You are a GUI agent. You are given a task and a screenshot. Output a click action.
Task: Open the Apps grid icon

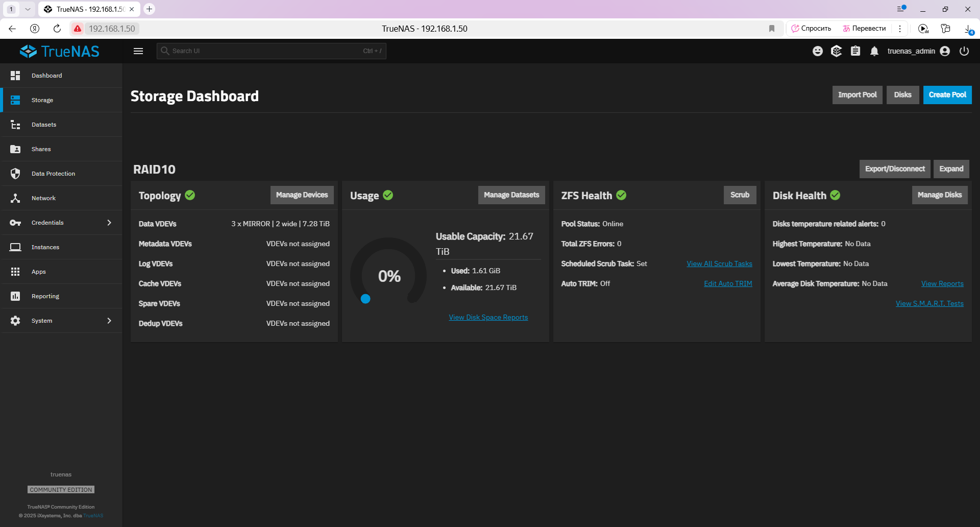pos(15,272)
